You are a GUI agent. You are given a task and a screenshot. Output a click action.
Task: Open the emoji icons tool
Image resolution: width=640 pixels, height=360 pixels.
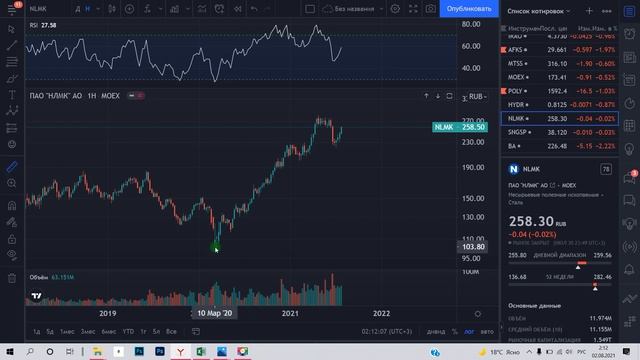(x=12, y=144)
